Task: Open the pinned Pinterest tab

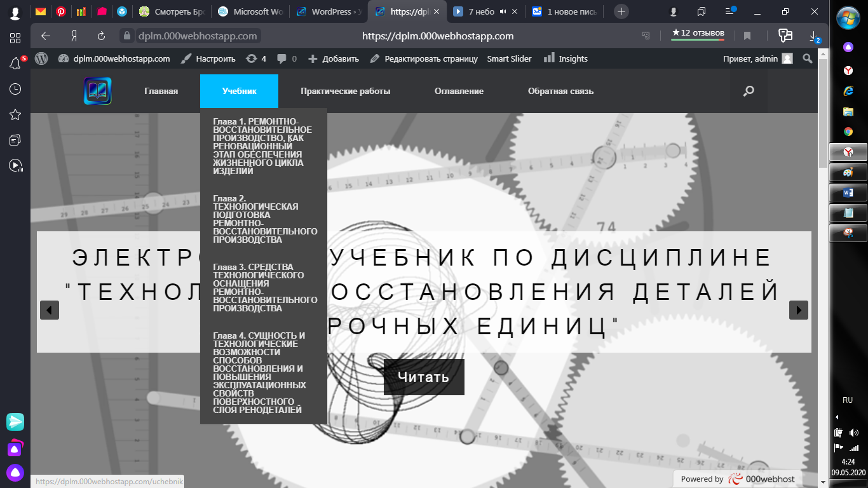Action: 61,11
